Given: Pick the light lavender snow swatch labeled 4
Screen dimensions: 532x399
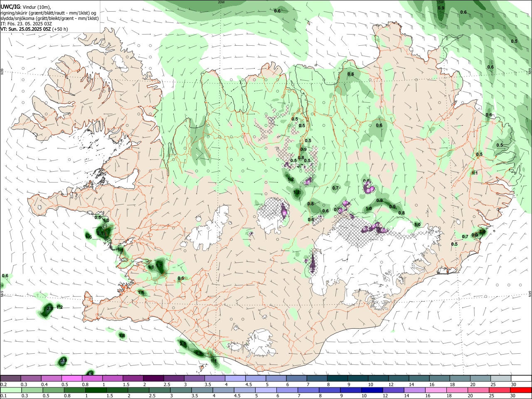Looking at the screenshot, I should [235, 378].
